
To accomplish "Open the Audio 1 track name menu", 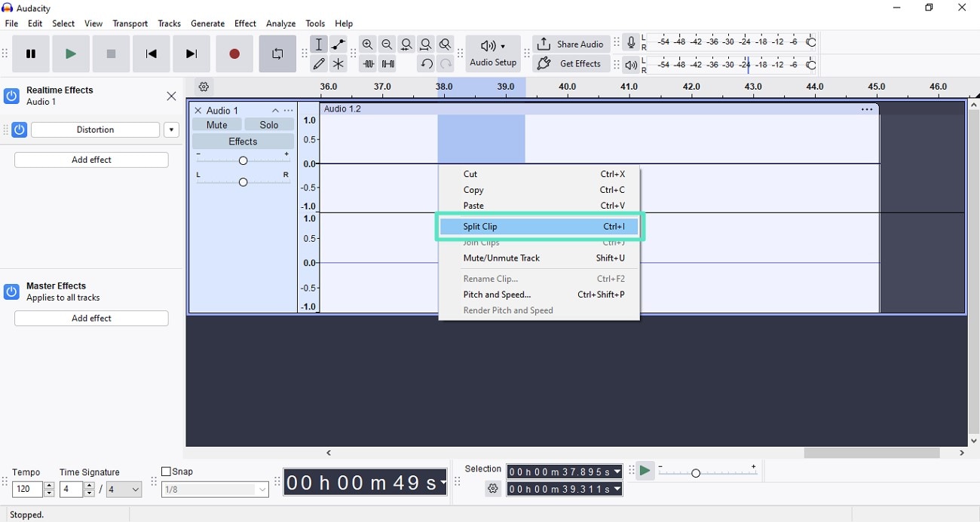I will pyautogui.click(x=222, y=111).
